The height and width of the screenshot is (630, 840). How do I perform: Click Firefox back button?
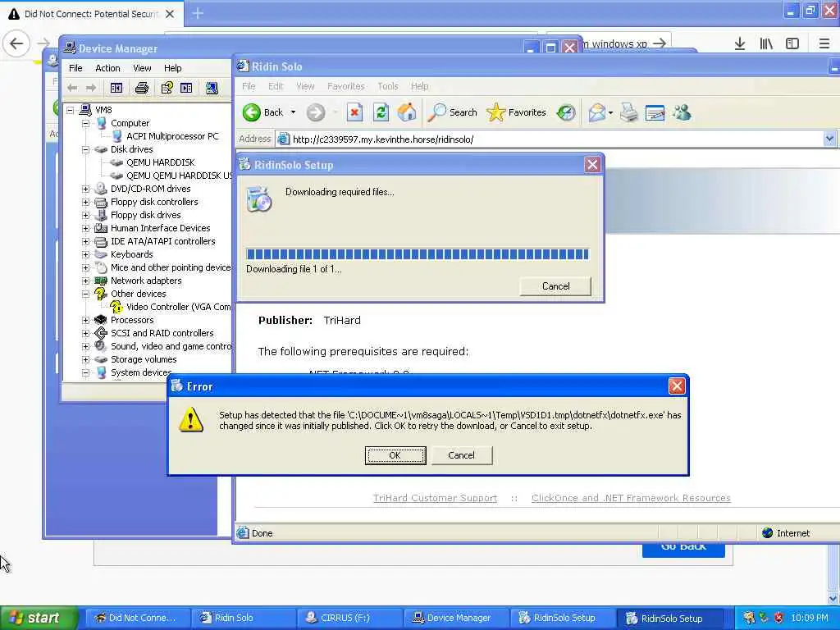[16, 43]
